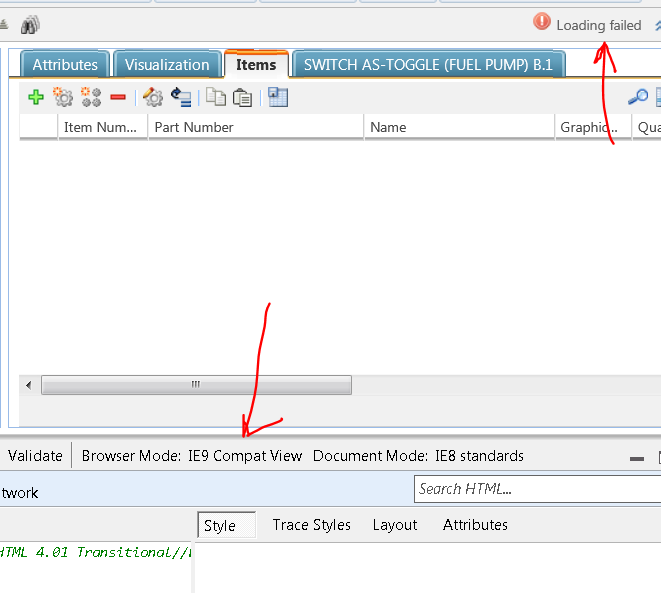661x593 pixels.
Task: Open Browser Mode: IE9 Compat View menu
Action: point(192,456)
